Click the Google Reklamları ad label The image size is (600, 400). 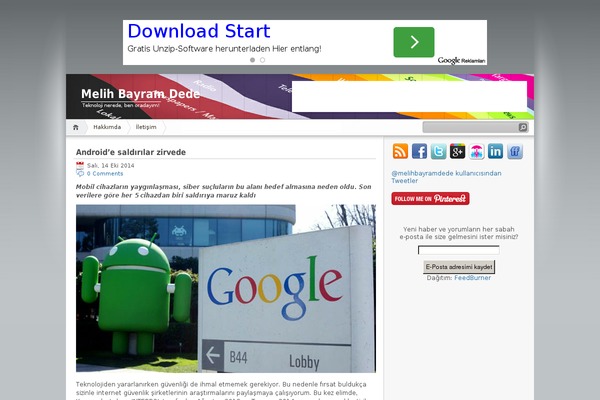click(x=461, y=60)
